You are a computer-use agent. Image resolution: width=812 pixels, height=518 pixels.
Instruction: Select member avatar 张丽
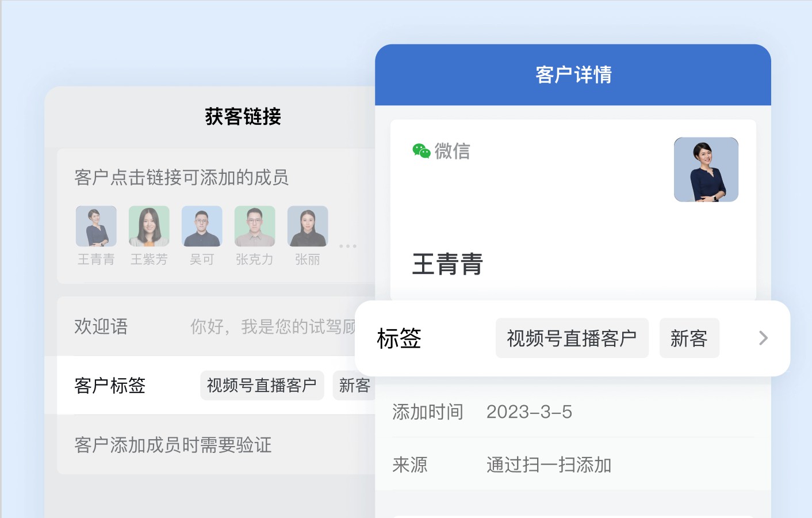[x=308, y=226]
